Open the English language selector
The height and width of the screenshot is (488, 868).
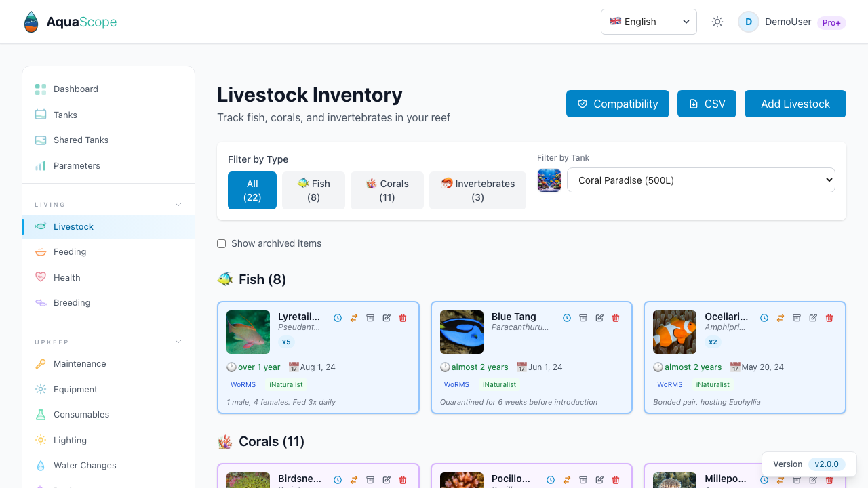pyautogui.click(x=648, y=22)
